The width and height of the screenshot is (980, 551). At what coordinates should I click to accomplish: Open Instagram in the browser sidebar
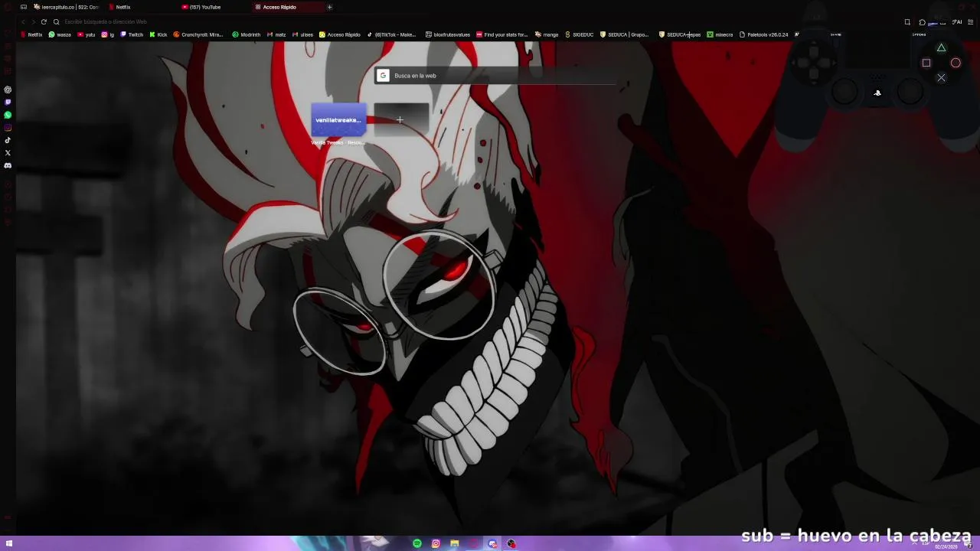(x=8, y=128)
